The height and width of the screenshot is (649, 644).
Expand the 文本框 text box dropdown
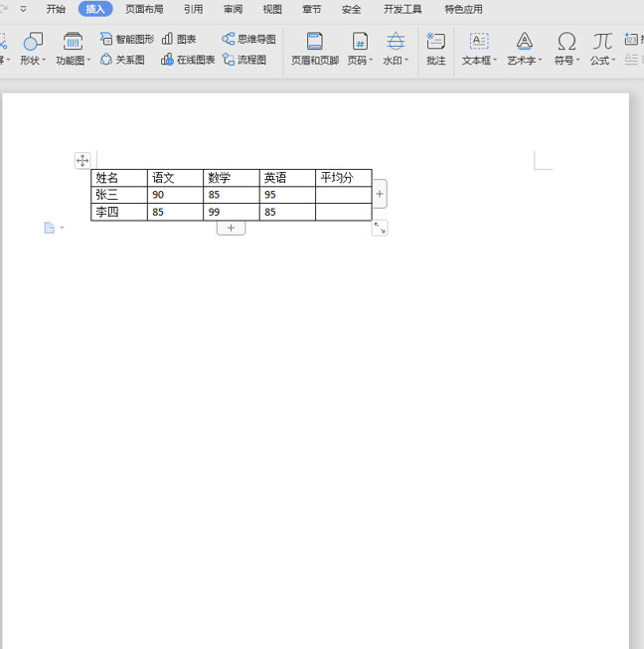(x=479, y=61)
